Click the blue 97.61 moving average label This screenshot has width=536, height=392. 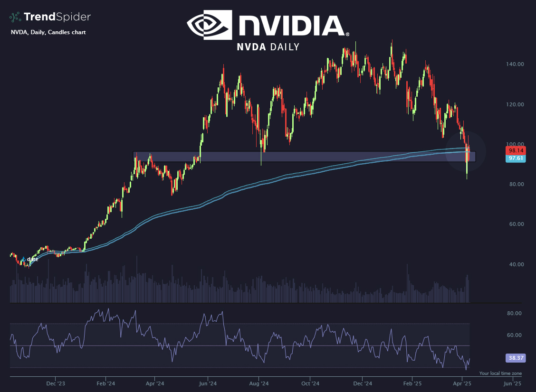(516, 159)
